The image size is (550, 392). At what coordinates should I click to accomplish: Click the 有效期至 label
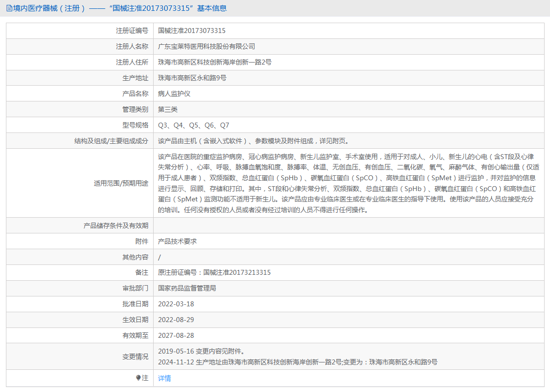135,336
